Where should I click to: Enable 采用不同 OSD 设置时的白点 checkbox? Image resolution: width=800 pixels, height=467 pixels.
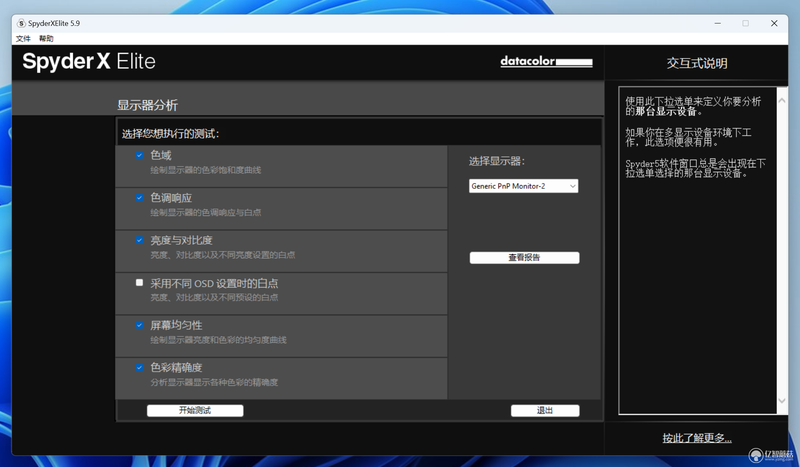(139, 282)
